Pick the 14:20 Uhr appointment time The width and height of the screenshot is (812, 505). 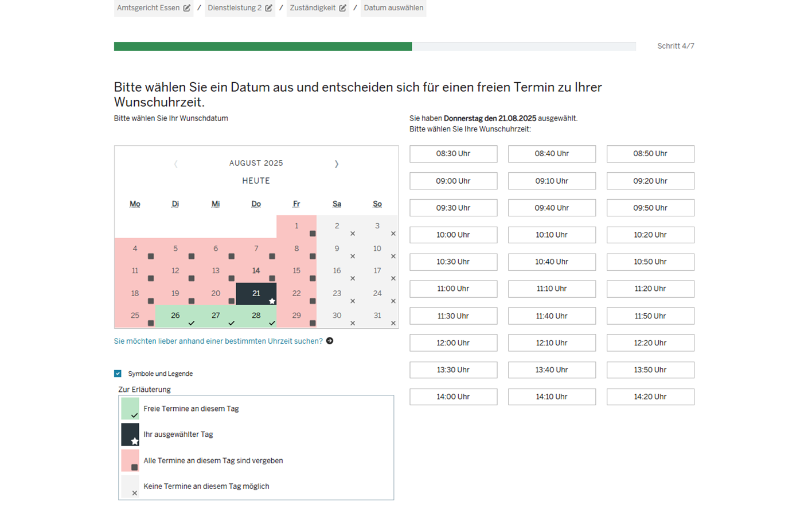tap(650, 397)
